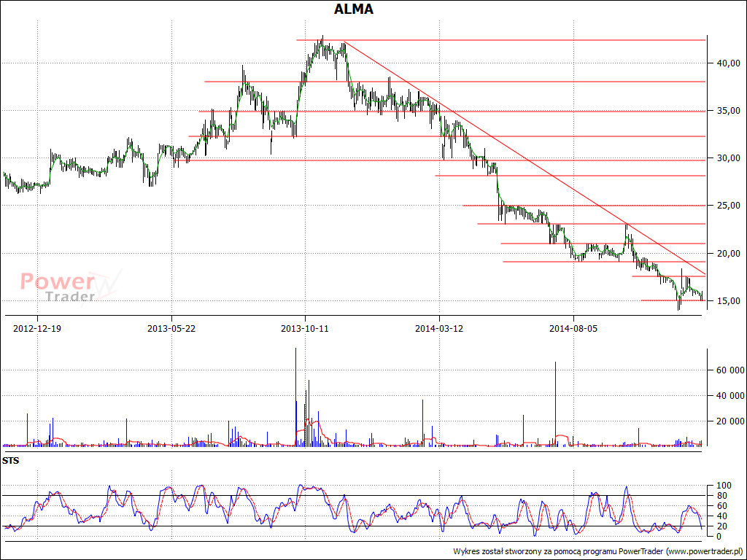Image resolution: width=747 pixels, height=560 pixels.
Task: Select the 2014-08-05 date label
Action: coord(573,329)
